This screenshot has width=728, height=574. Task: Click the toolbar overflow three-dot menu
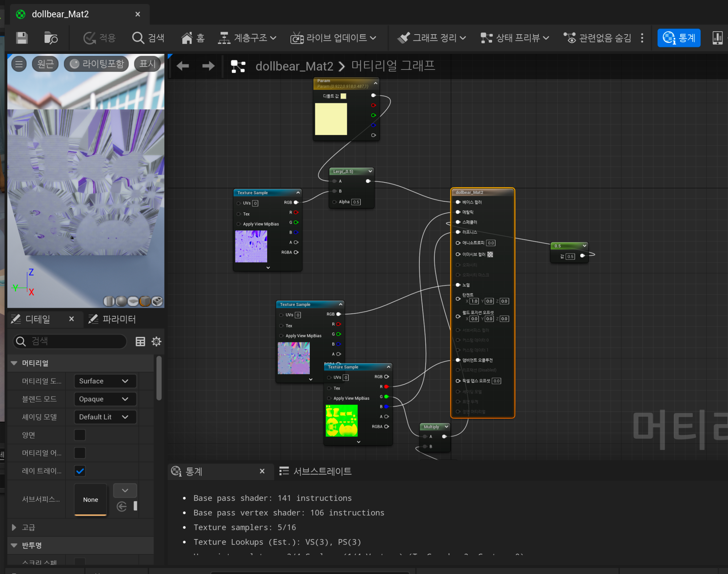pyautogui.click(x=642, y=38)
